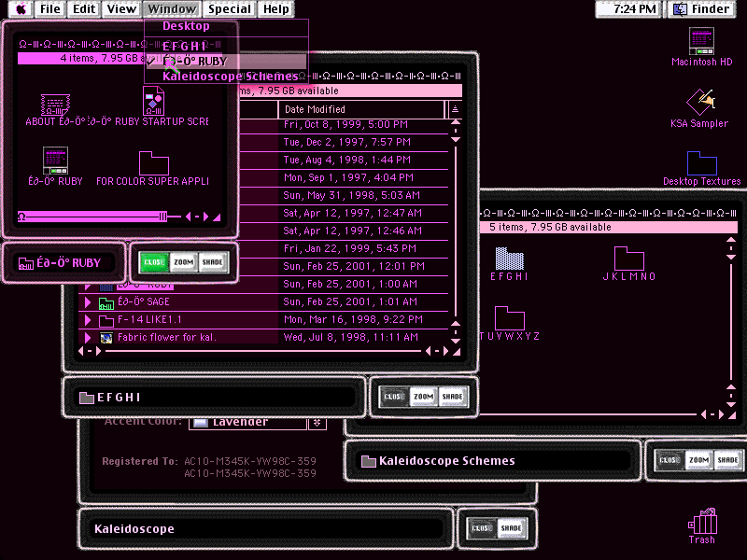Viewport: 747px width, 560px height.
Task: Click the Kaleidoscope window title text
Action: click(x=134, y=529)
